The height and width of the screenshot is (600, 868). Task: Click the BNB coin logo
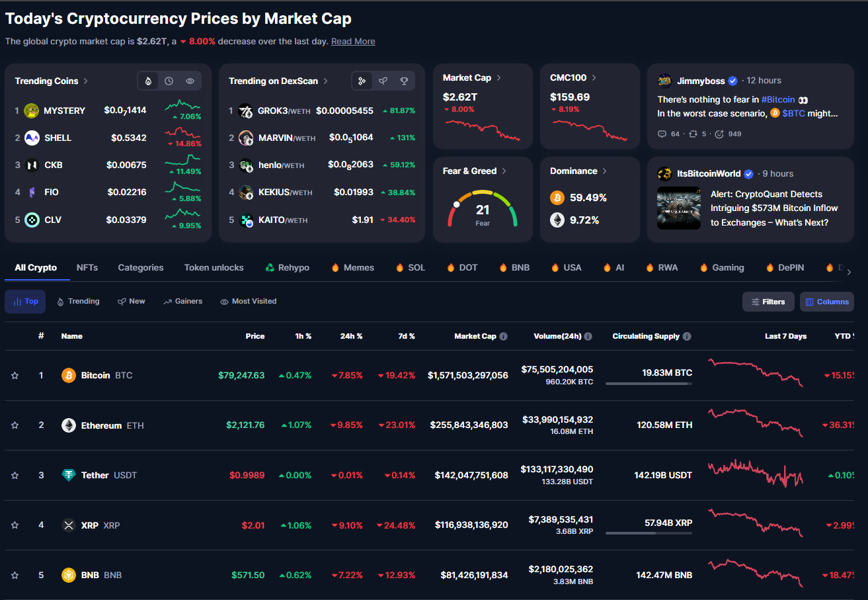point(69,575)
